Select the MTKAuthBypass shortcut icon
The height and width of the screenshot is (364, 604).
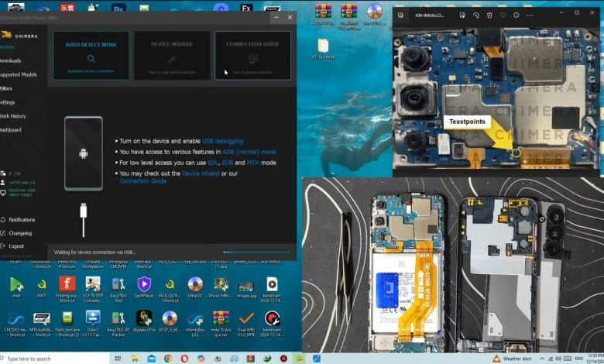(42, 324)
